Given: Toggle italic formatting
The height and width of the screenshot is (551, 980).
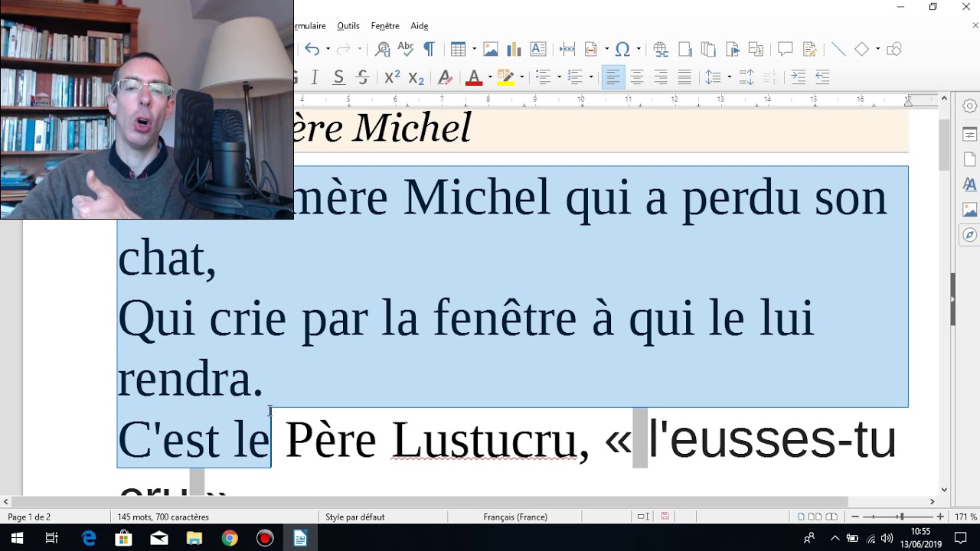Looking at the screenshot, I should pos(315,77).
